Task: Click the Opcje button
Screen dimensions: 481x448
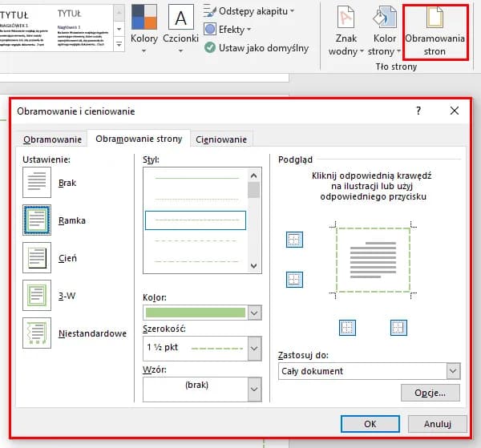Action: (x=430, y=393)
